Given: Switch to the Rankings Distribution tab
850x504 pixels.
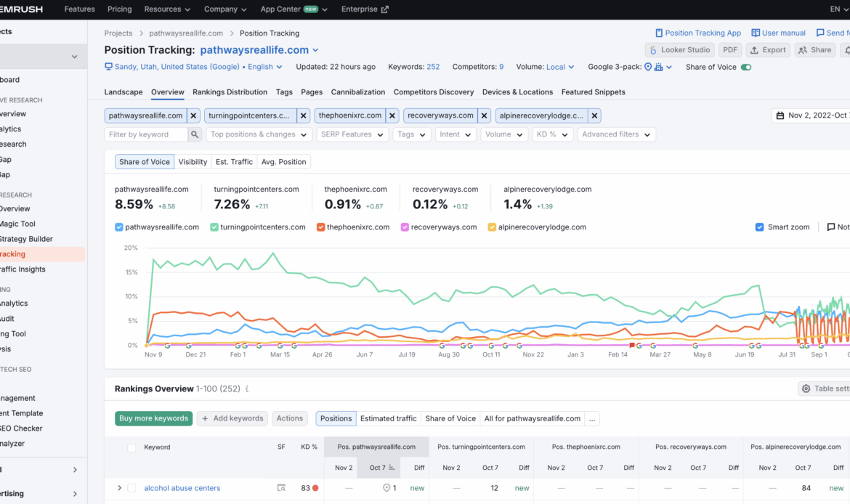Looking at the screenshot, I should click(x=230, y=92).
